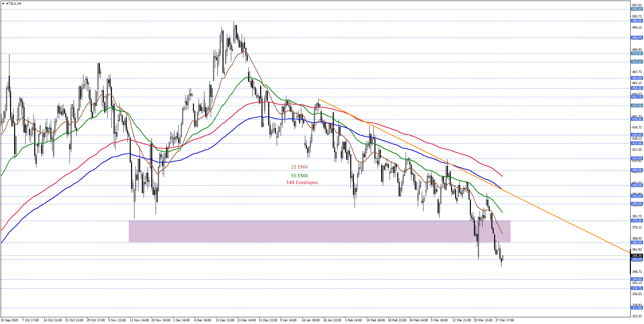Screen dimensions: 644x324
Task: Click the 327.00 price level tag
Action: point(637,308)
